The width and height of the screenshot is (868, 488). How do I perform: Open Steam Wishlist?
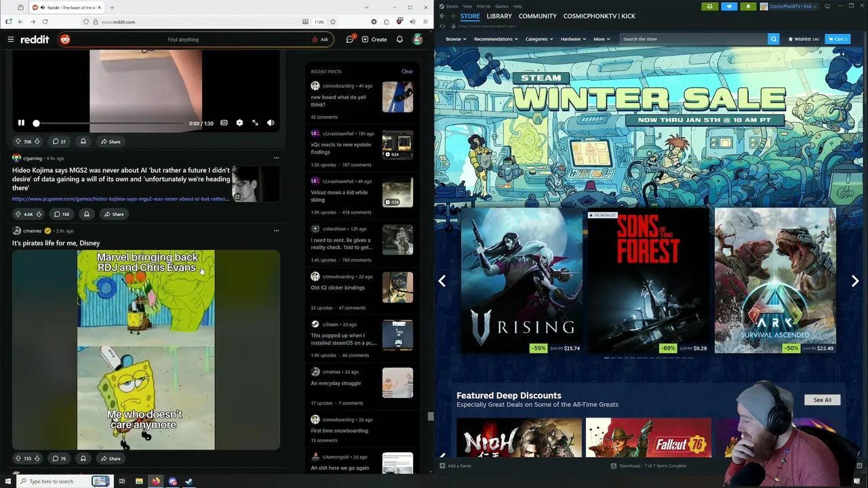(x=804, y=39)
